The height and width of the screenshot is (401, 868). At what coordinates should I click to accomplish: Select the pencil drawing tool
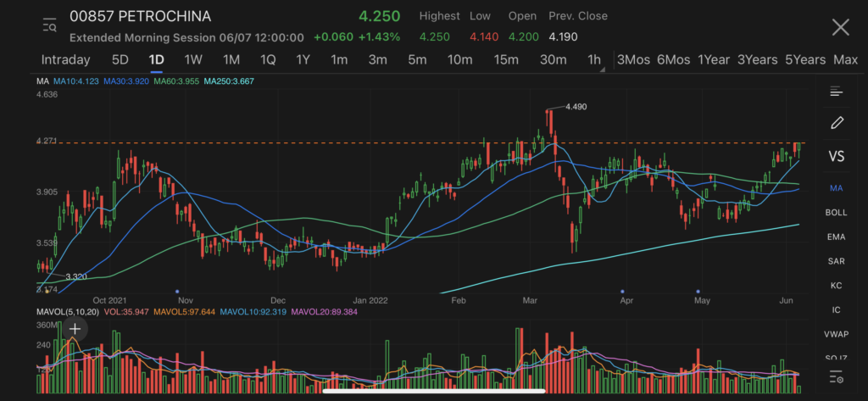pos(837,123)
